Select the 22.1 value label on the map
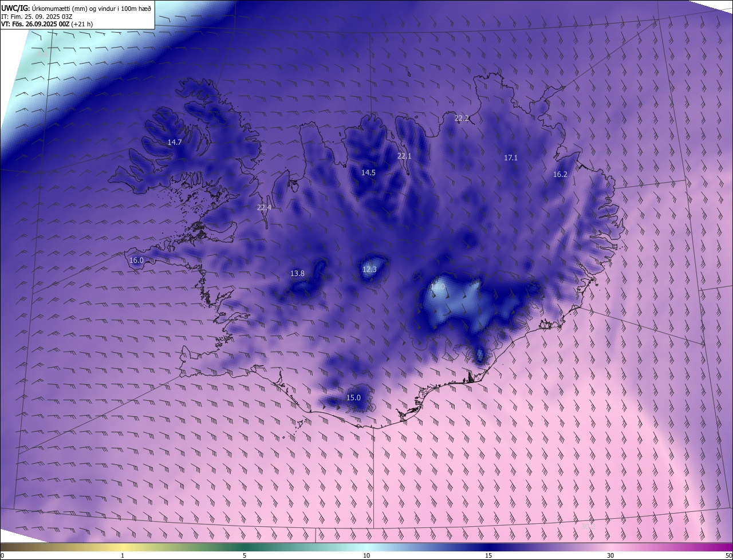The height and width of the screenshot is (560, 733). pos(404,156)
